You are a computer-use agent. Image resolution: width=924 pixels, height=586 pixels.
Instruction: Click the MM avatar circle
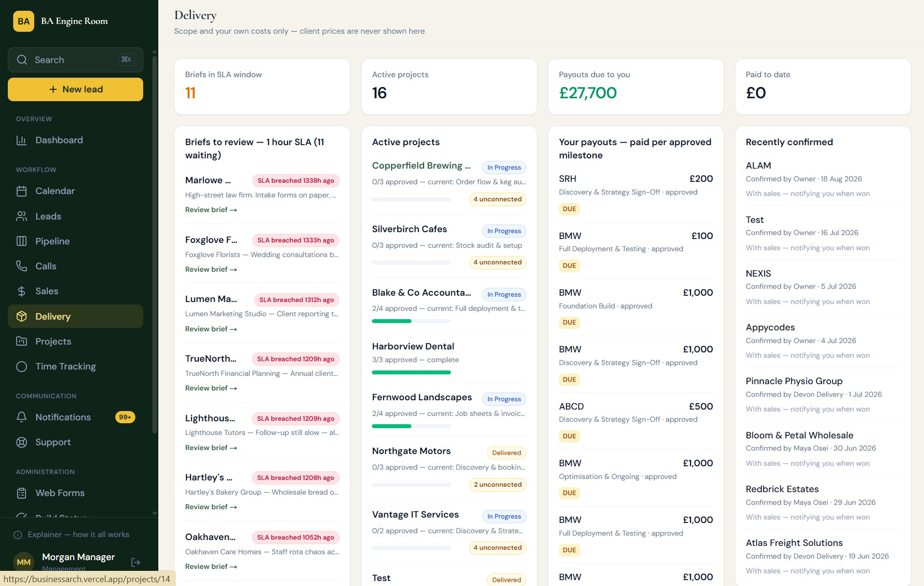[x=23, y=562]
